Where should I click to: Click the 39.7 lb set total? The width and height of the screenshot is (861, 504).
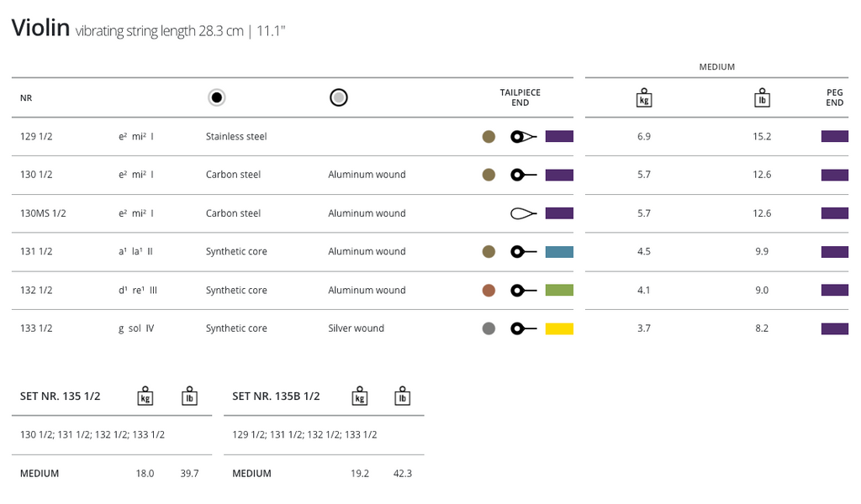[x=189, y=473]
